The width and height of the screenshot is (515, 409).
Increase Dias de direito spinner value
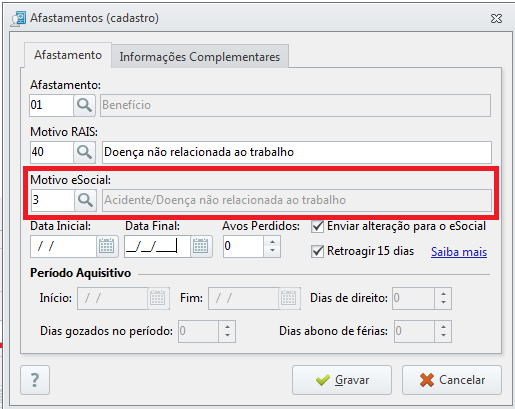pyautogui.click(x=443, y=294)
